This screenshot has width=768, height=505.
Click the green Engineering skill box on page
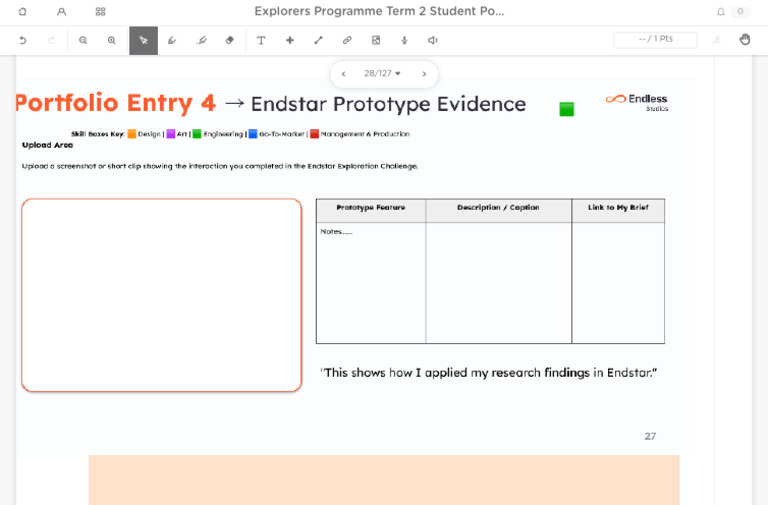coord(567,109)
